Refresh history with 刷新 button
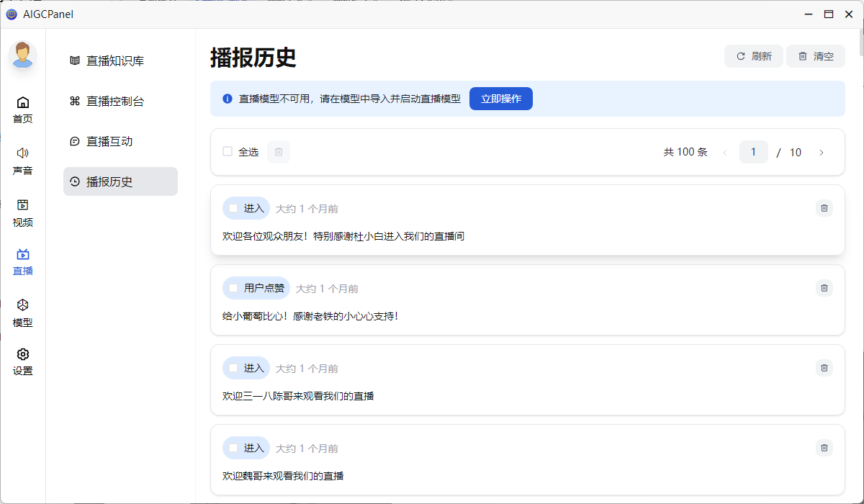Screen dimensions: 864x504 tap(754, 55)
